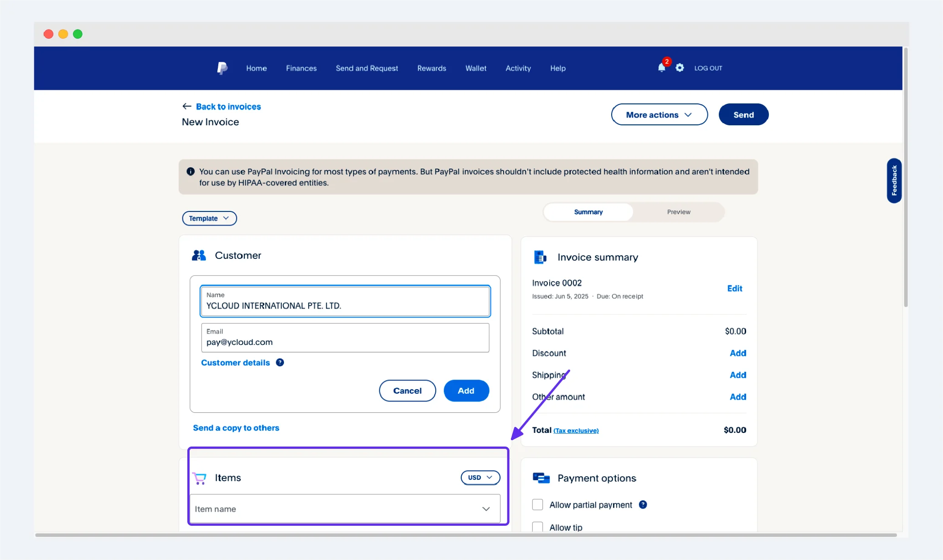Viewport: 943px width, 560px height.
Task: Click the Customer people icon
Action: tap(199, 255)
